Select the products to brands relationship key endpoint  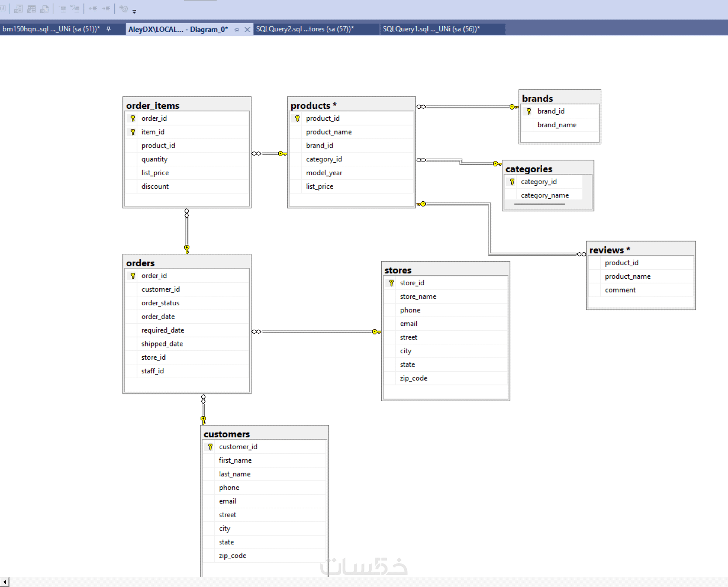pos(513,107)
